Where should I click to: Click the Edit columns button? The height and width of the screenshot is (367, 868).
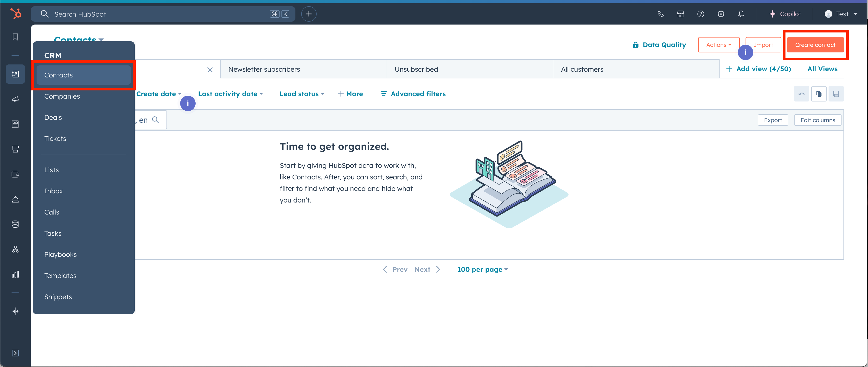817,120
